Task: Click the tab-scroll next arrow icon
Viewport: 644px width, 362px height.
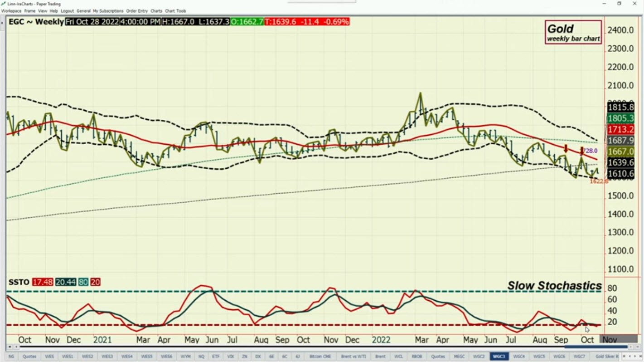Action: [634, 357]
